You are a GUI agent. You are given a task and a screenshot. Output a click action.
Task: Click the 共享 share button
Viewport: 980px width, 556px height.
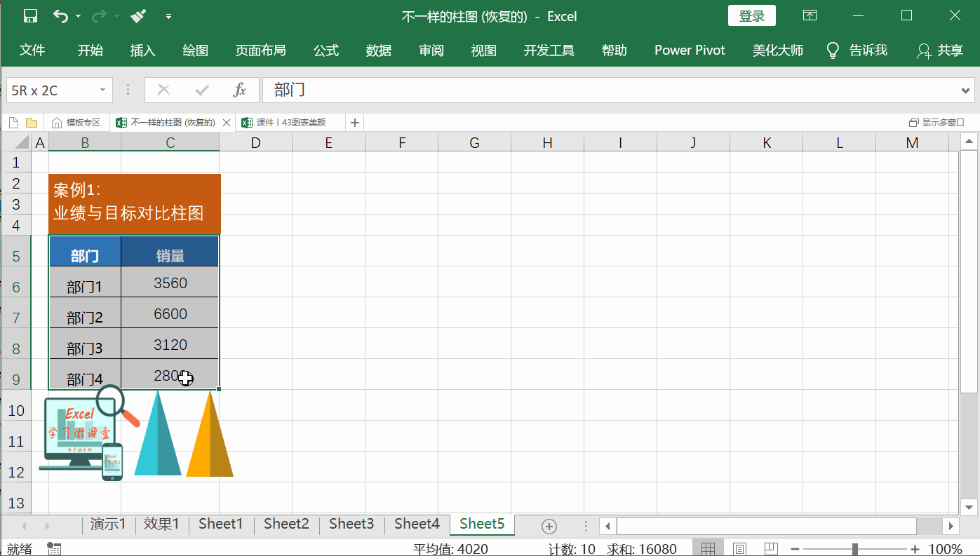click(x=940, y=50)
